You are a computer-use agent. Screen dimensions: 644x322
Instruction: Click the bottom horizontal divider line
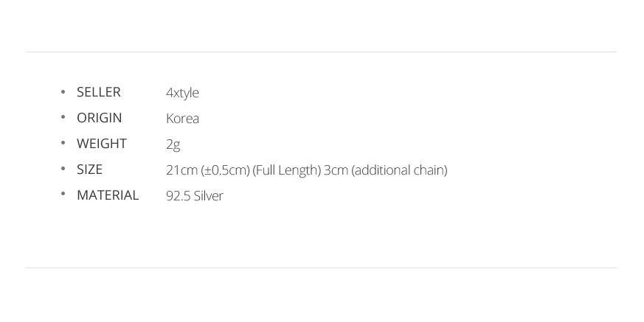coord(321,268)
